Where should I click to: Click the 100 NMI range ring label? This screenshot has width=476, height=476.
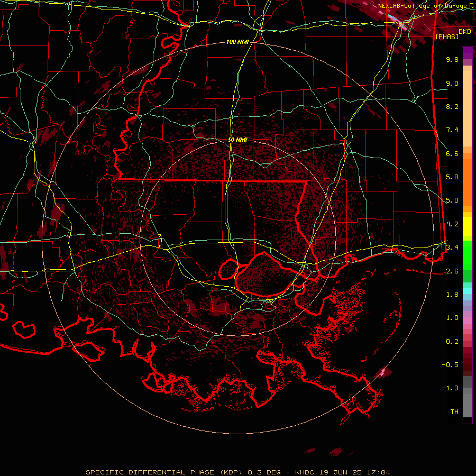(x=237, y=42)
